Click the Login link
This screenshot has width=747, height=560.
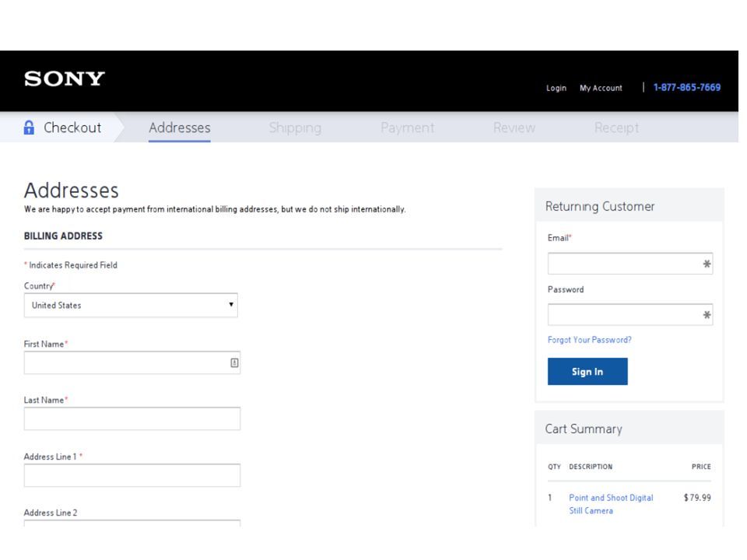click(x=556, y=88)
